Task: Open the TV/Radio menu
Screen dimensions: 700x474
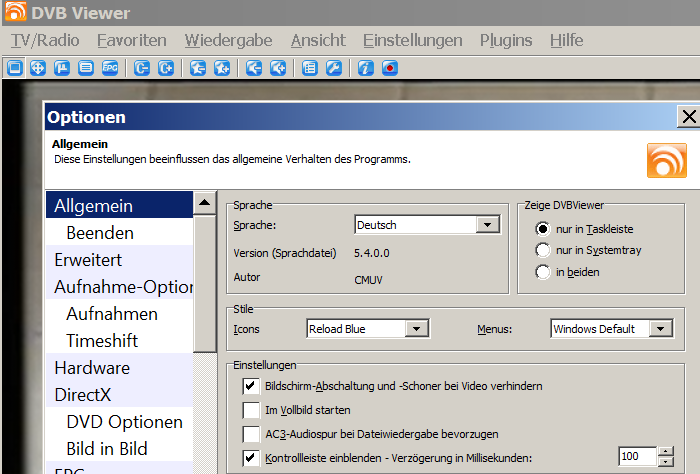Action: 45,41
